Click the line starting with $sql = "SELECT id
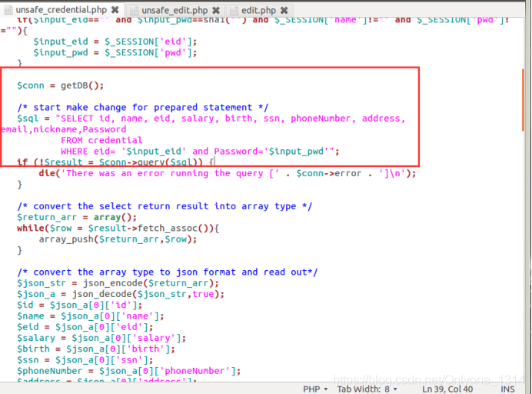This screenshot has width=532, height=394. tap(211, 119)
